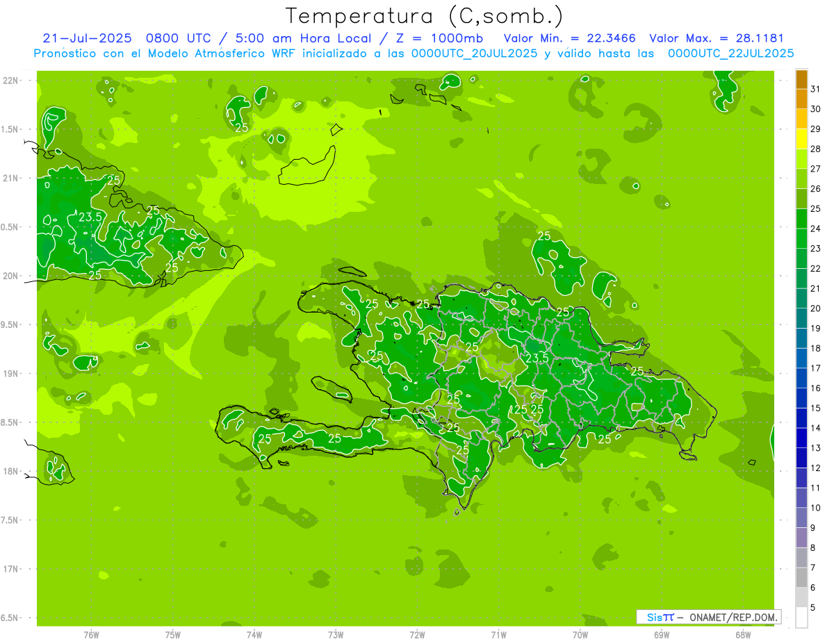
Task: Click the legend value '10'
Action: tap(815, 508)
